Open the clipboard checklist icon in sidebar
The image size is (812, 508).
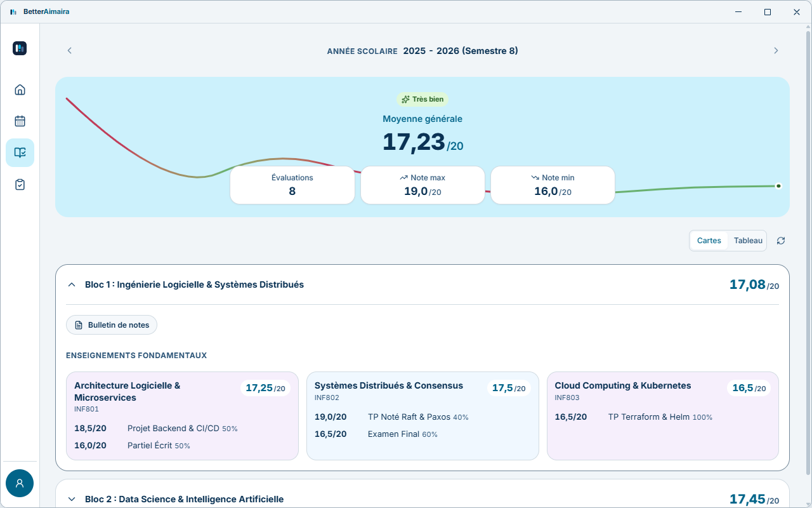(20, 185)
